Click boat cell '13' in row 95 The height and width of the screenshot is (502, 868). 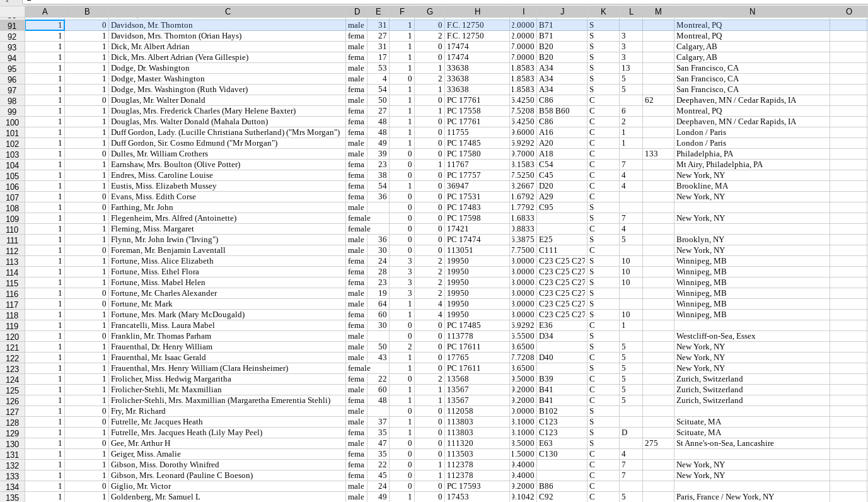tap(631, 68)
